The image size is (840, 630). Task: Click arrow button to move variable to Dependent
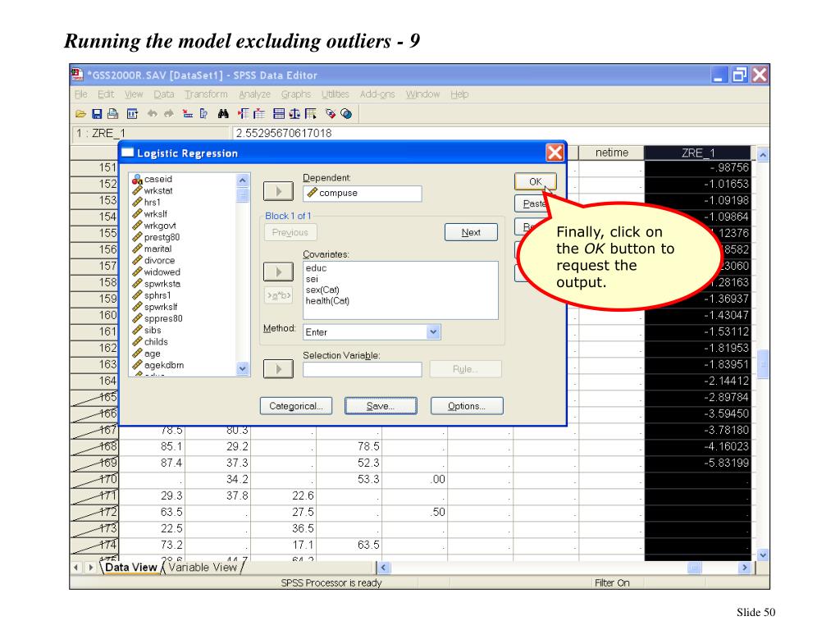point(278,191)
